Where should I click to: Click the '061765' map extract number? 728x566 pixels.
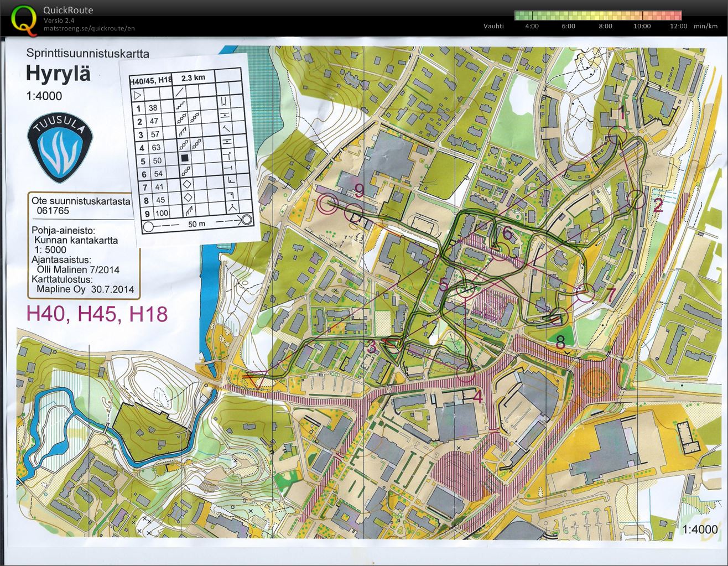tap(53, 210)
